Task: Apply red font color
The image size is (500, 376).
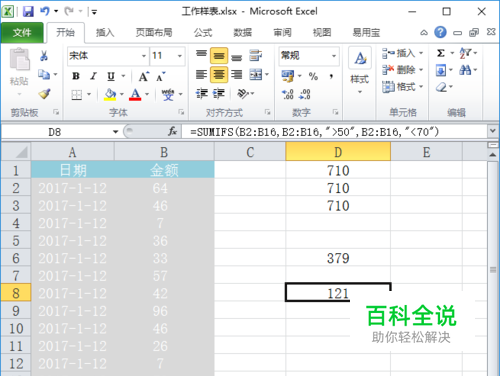Action: (135, 95)
